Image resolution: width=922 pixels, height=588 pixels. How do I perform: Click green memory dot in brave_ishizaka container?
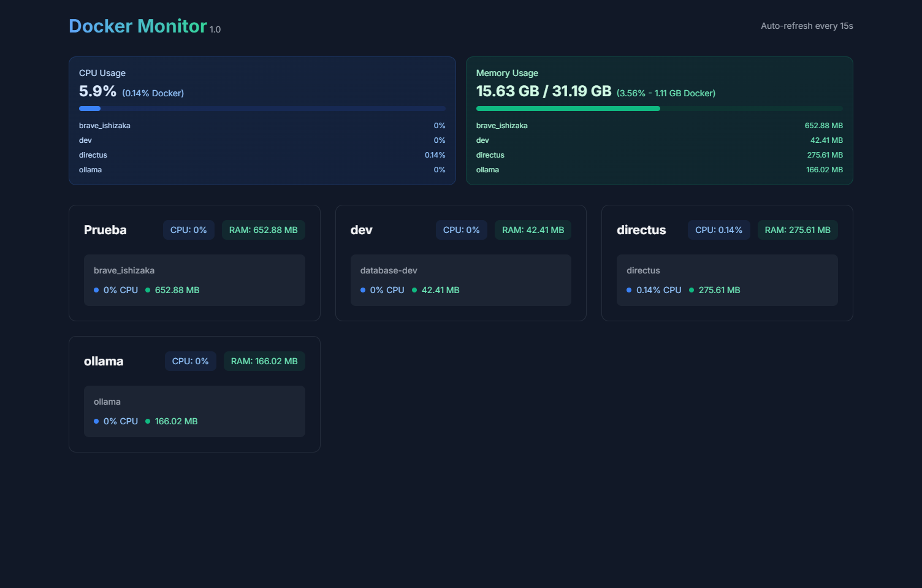point(148,290)
